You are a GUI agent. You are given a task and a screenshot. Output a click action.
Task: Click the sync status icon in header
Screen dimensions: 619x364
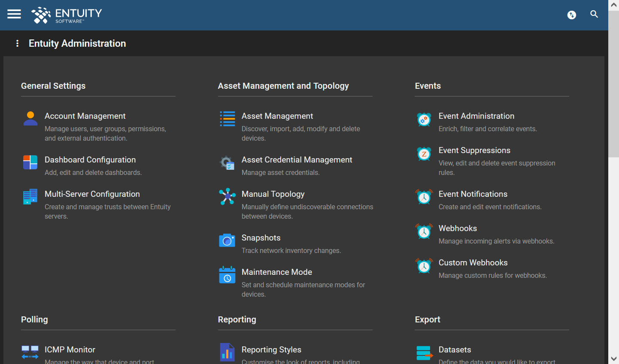tap(572, 15)
